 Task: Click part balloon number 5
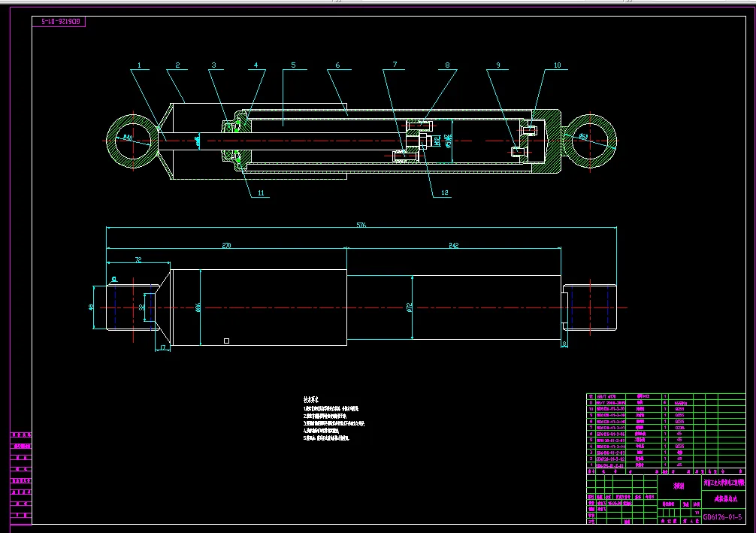pyautogui.click(x=293, y=65)
